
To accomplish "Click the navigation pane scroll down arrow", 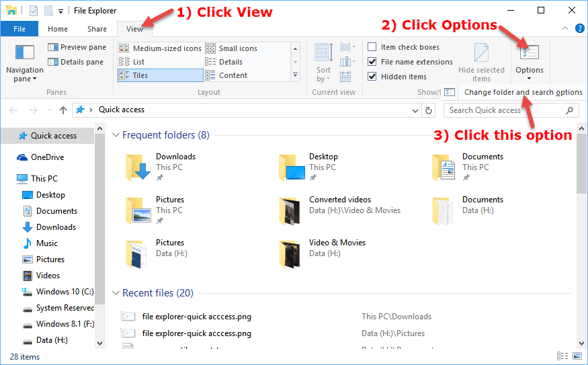I will (x=99, y=343).
